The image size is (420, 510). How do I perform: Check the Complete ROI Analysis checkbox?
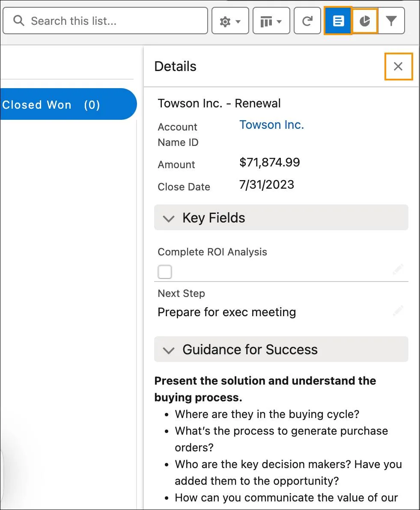tap(165, 272)
